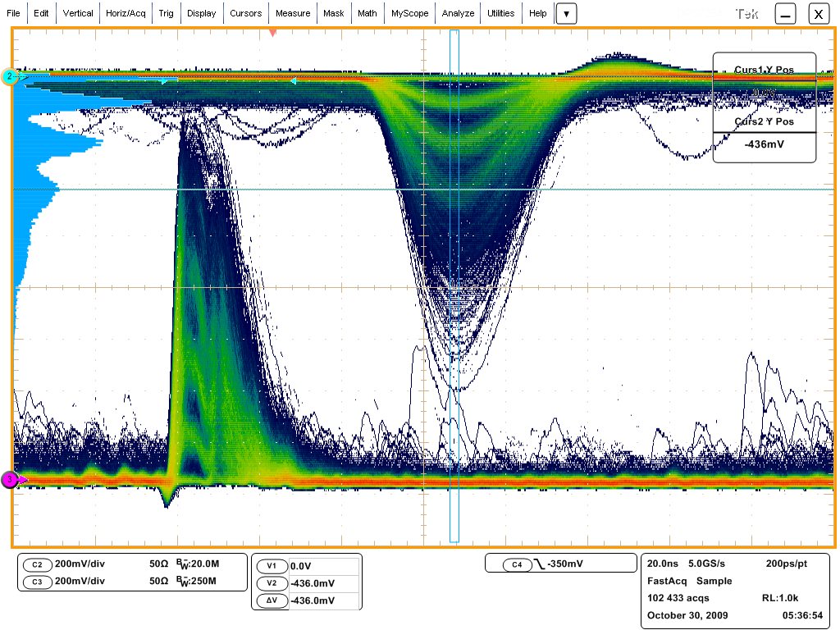Click the 20.0ns timebase readout
This screenshot has width=840, height=630.
coord(664,564)
